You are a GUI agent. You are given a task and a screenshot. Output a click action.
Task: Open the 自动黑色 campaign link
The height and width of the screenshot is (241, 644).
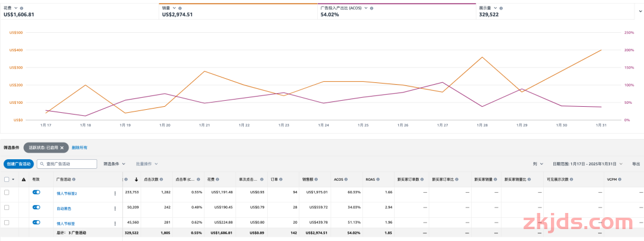(x=64, y=209)
